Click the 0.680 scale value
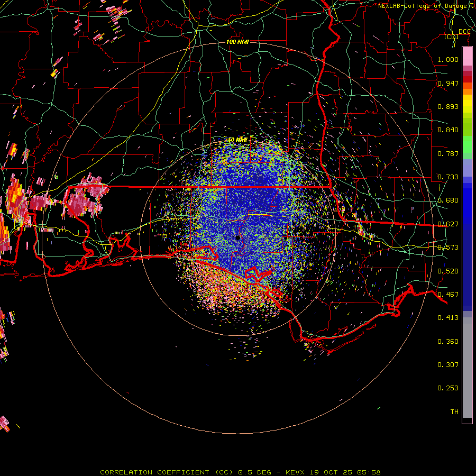The image size is (476, 476). point(448,200)
